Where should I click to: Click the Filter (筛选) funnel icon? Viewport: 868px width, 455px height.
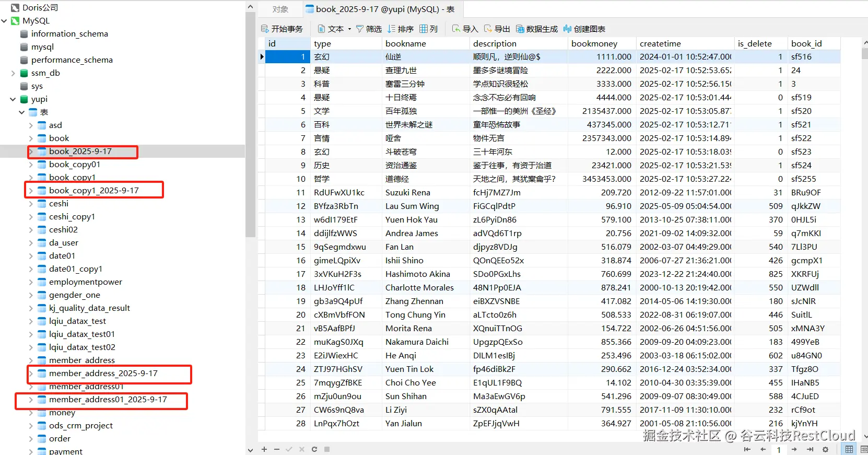coord(360,29)
